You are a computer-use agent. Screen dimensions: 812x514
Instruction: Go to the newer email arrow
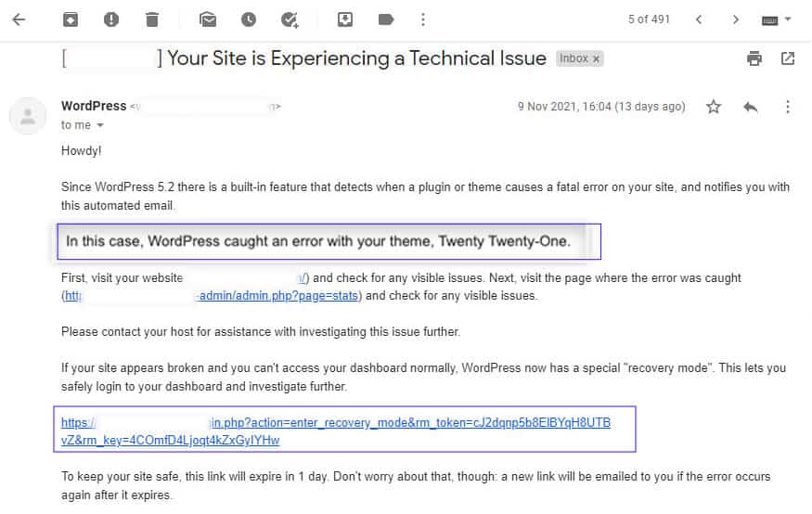(x=699, y=19)
